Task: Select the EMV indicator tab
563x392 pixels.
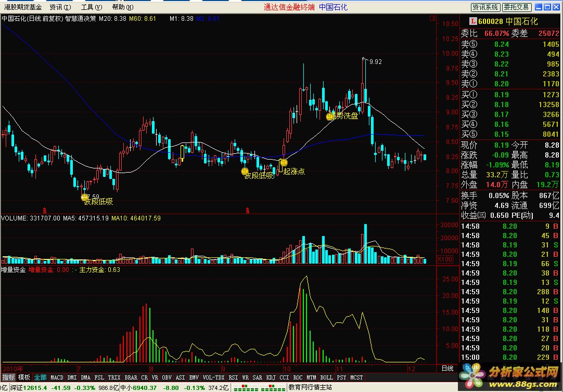Action: pos(194,377)
